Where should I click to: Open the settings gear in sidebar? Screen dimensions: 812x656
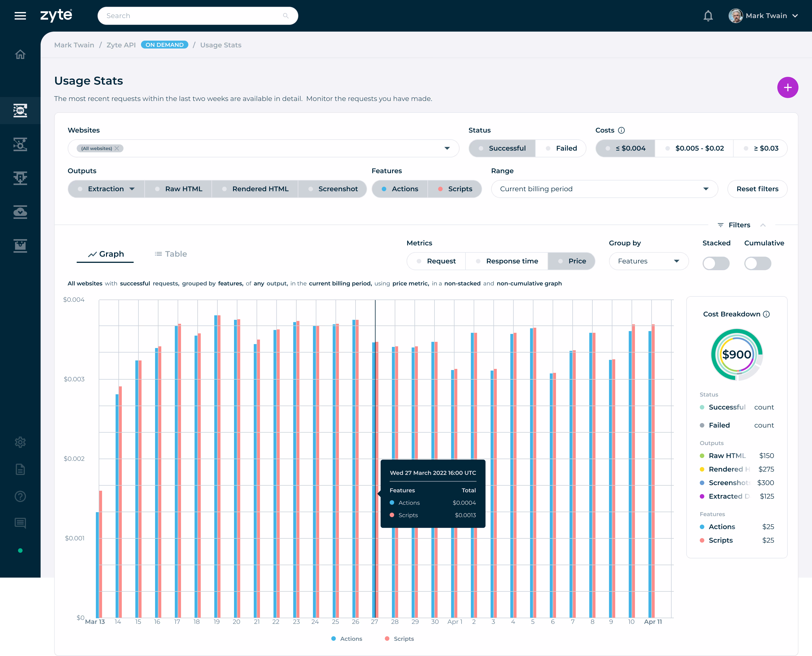[x=20, y=442]
